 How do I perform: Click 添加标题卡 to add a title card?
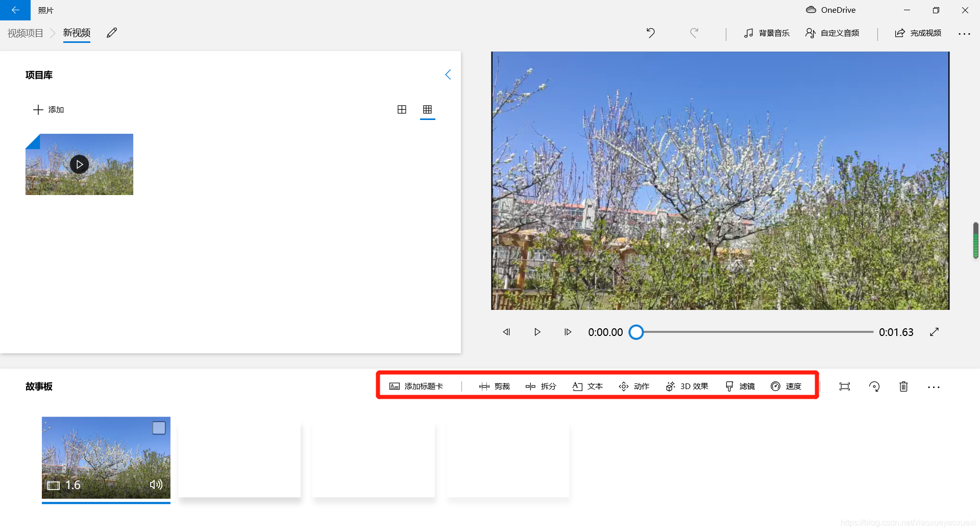tap(416, 386)
